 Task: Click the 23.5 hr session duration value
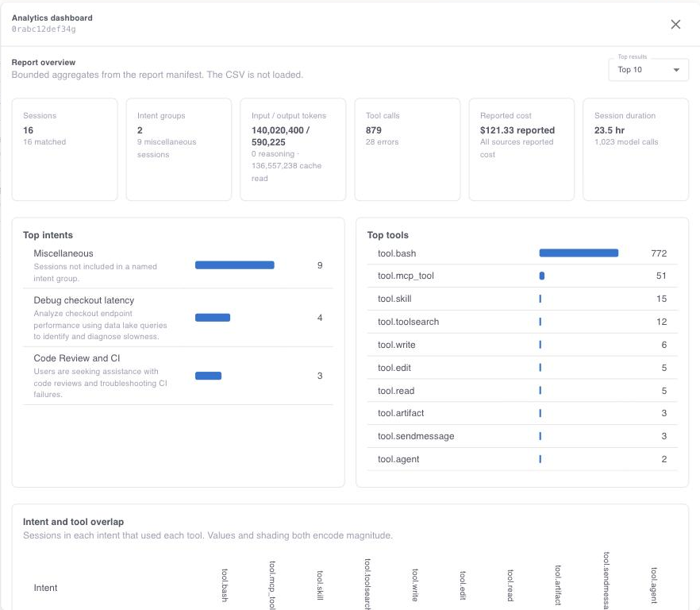point(609,130)
